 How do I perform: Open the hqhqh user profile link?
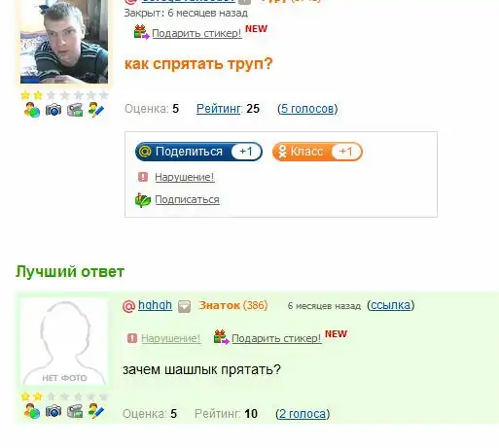(155, 305)
